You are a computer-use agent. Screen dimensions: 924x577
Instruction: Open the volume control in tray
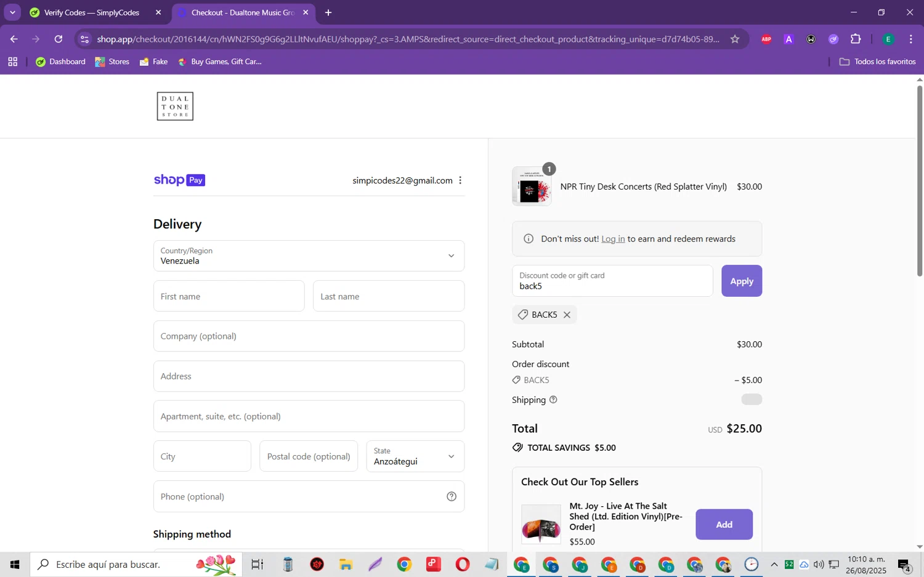tap(819, 564)
